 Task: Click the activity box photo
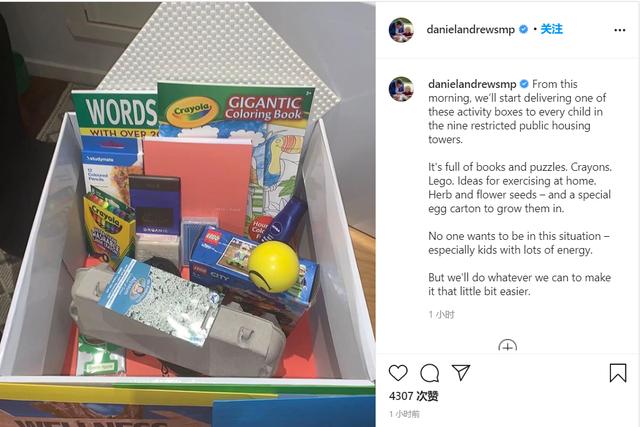click(x=188, y=214)
